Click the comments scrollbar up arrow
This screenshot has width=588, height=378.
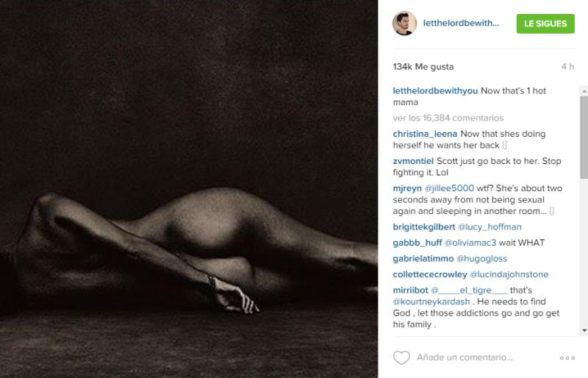tap(584, 91)
